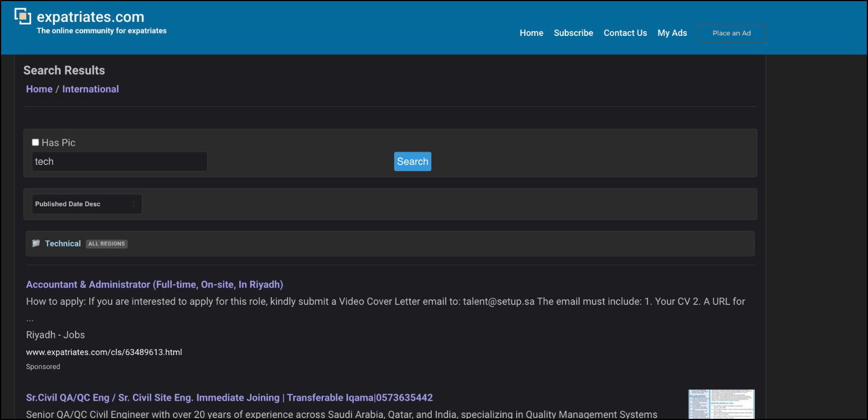Click the 'Riyadh - Jobs' location text
The width and height of the screenshot is (868, 420).
point(56,335)
